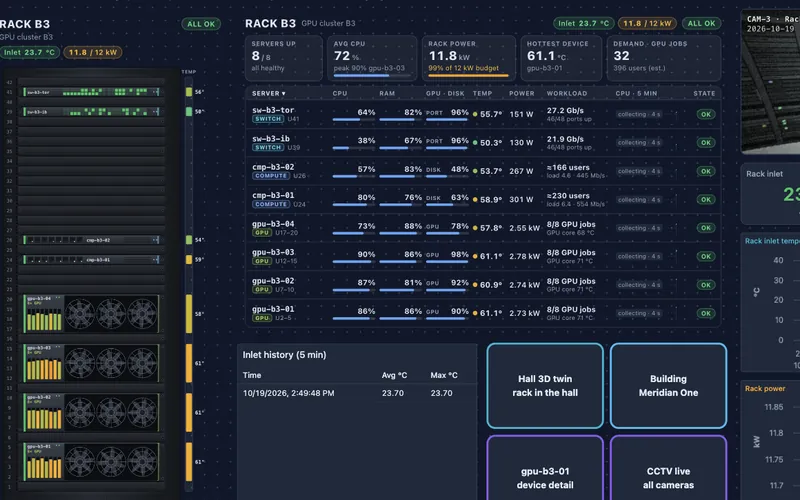
Task: Click '≈230 users' workload text
Action: pyautogui.click(x=568, y=195)
